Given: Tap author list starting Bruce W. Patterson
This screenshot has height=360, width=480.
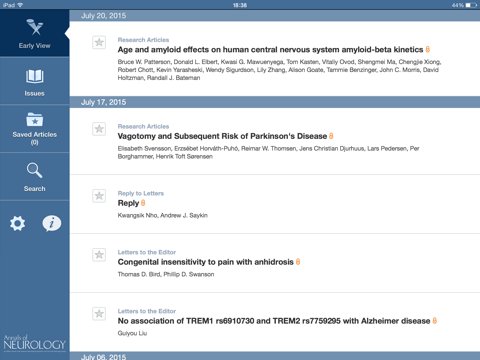Looking at the screenshot, I should (279, 70).
